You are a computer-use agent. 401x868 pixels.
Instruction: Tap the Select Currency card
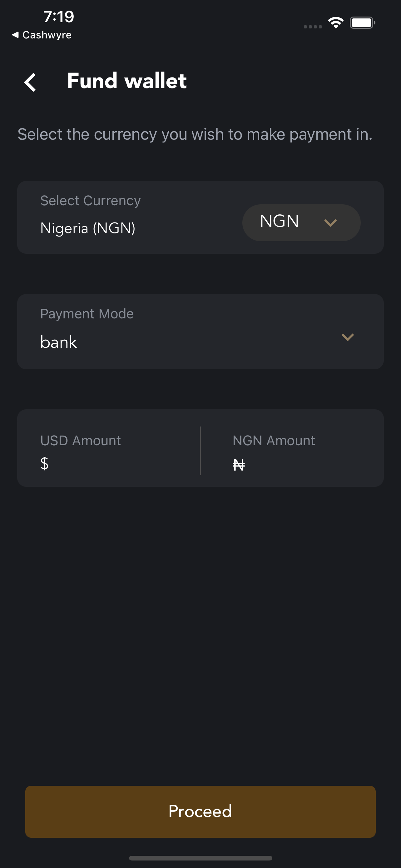(200, 217)
